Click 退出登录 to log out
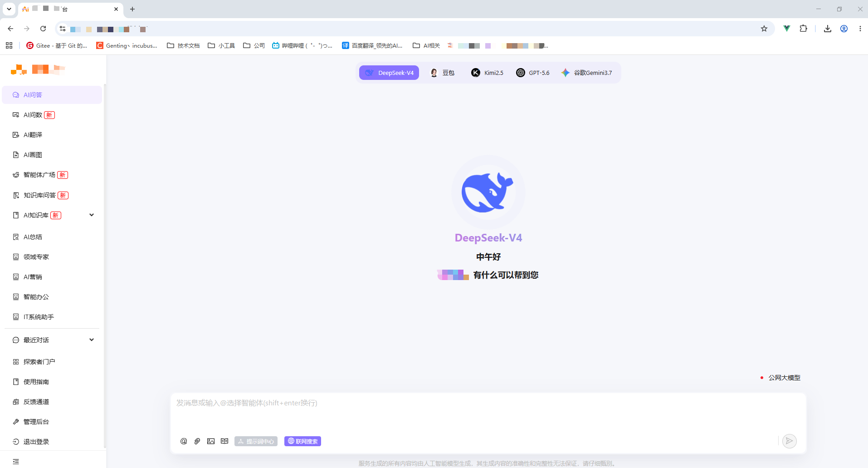Screen dimensions: 868x468 pyautogui.click(x=52, y=442)
